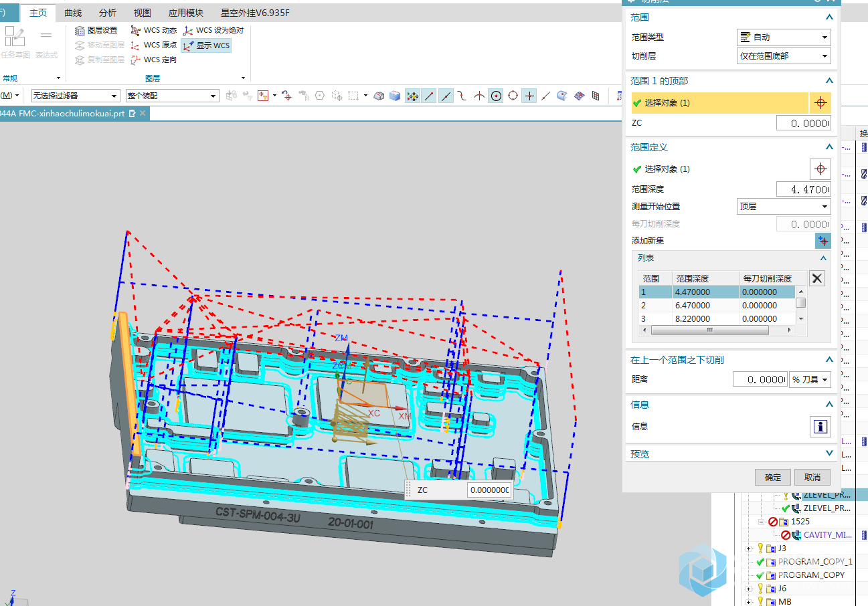The width and height of the screenshot is (868, 606).
Task: Confirm the dialog with 确定
Action: click(x=773, y=477)
